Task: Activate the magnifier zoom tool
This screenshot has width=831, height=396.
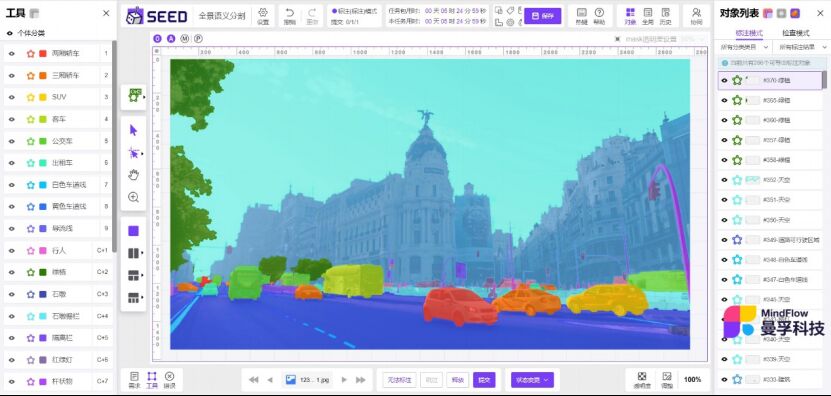Action: click(134, 197)
